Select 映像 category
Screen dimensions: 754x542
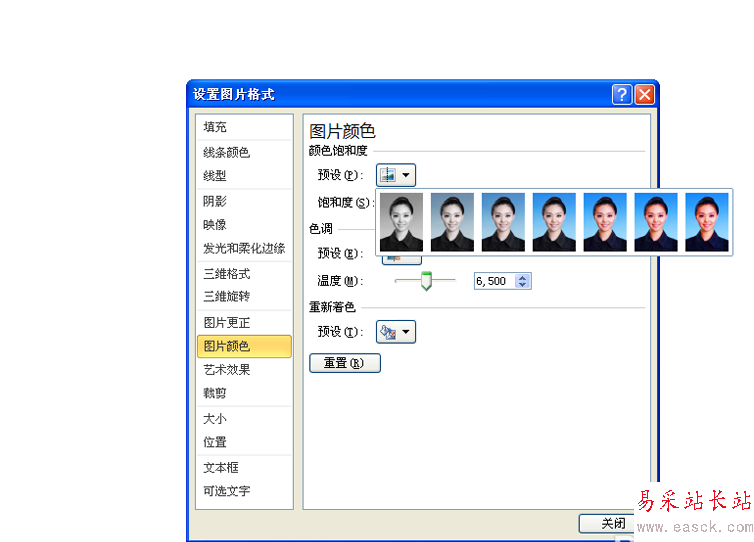click(x=244, y=225)
